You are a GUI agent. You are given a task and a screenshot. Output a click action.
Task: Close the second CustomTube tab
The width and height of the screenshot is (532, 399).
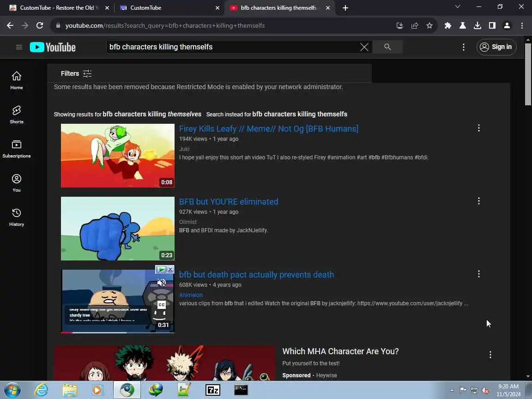(218, 8)
